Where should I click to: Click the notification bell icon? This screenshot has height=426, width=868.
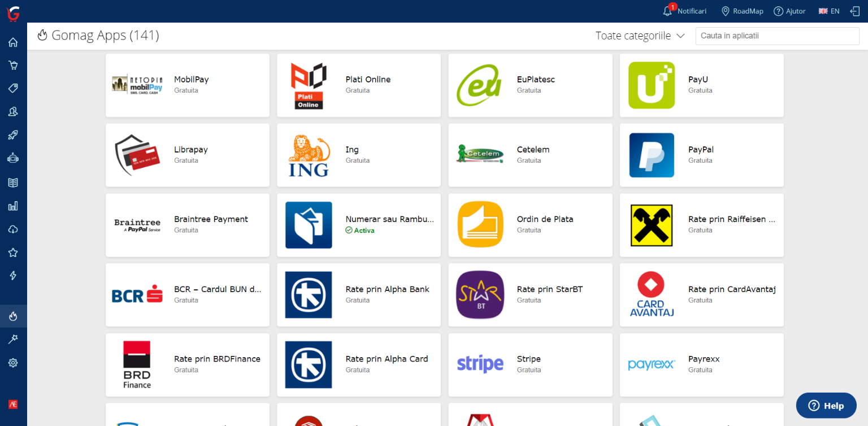[x=668, y=11]
